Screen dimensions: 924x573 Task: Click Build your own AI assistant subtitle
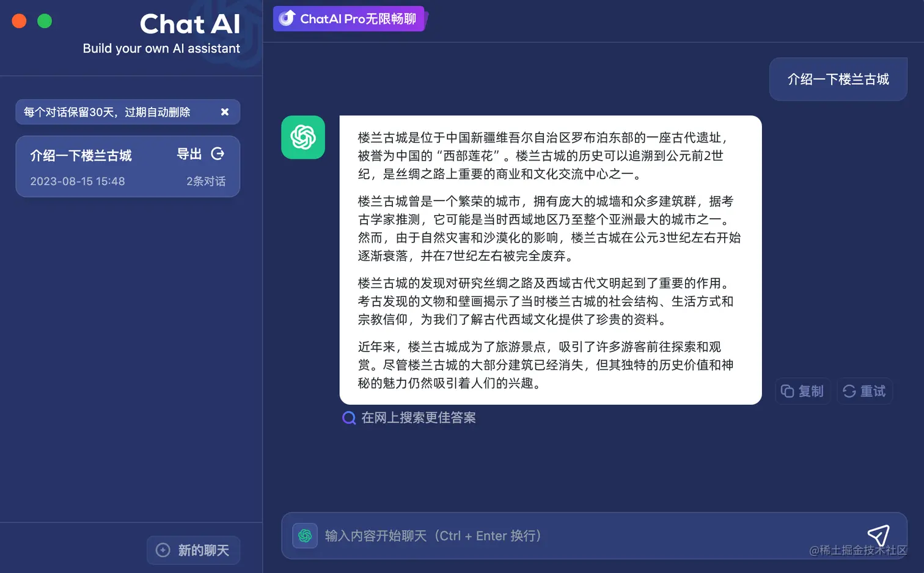[161, 49]
